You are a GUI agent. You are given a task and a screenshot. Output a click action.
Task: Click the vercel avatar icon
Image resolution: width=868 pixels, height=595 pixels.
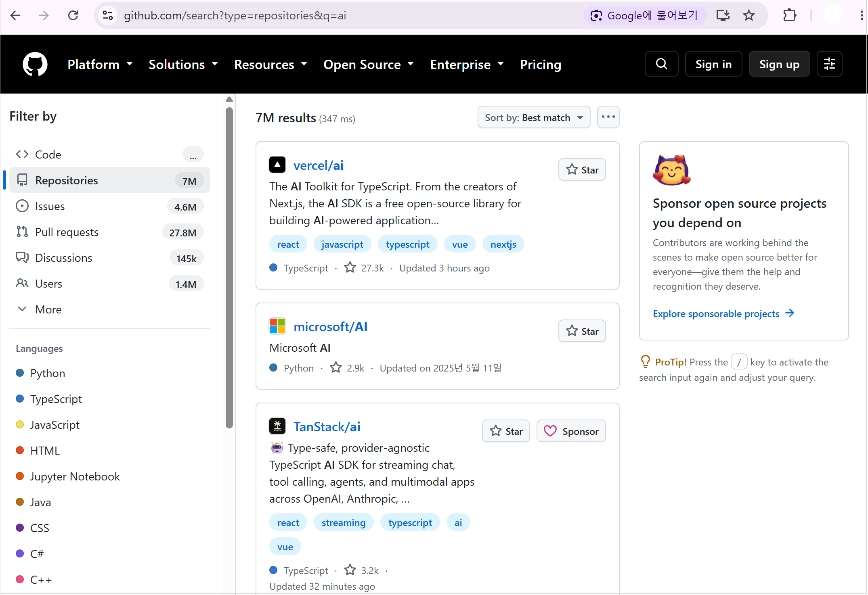[277, 165]
